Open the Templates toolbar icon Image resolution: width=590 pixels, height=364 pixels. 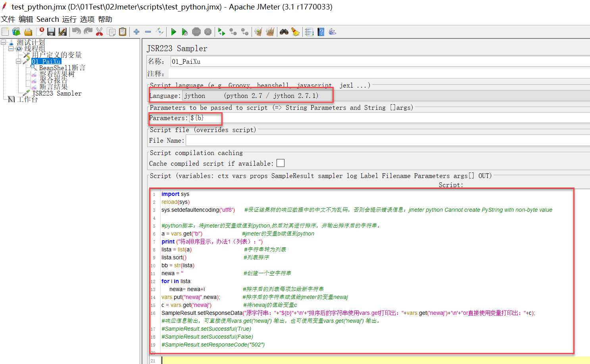pos(16,32)
